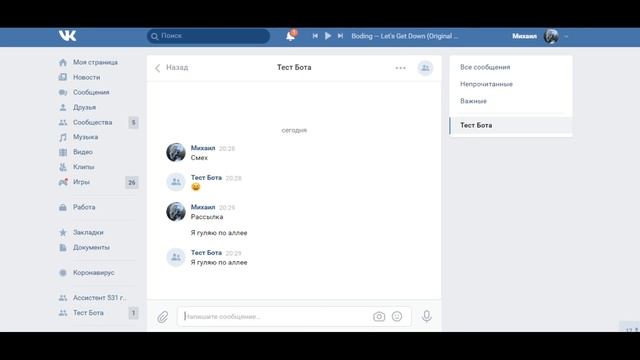Open Закладки section
The image size is (640, 360).
pos(88,232)
